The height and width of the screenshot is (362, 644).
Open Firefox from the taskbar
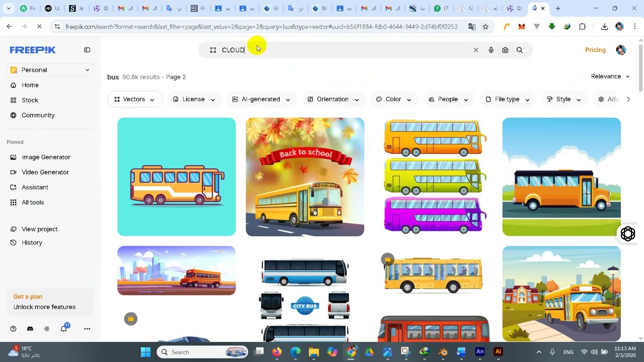pyautogui.click(x=277, y=352)
